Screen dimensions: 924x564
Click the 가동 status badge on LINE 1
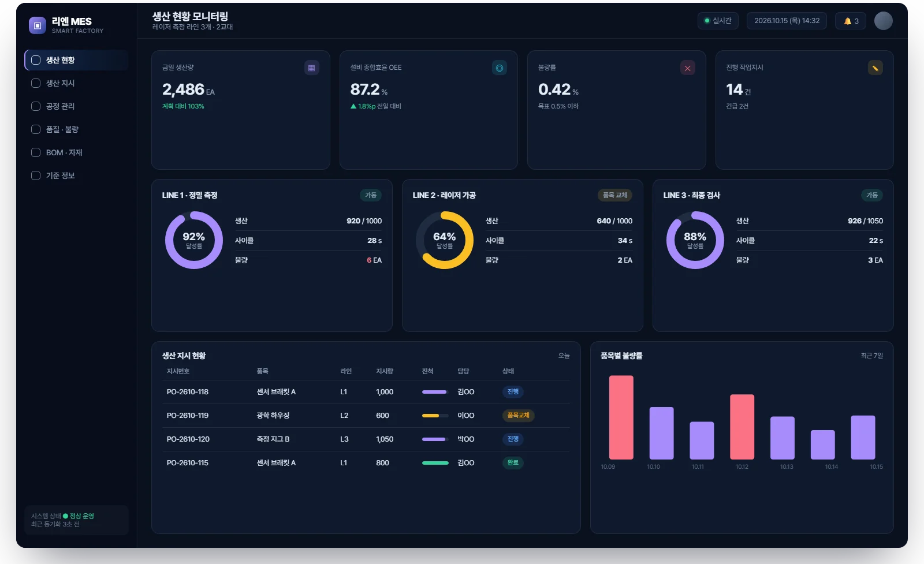coord(371,195)
